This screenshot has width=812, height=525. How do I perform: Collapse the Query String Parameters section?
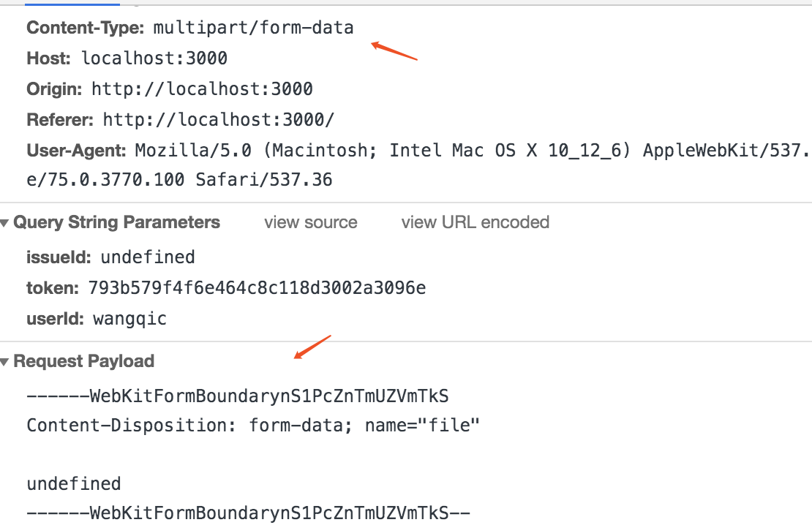(x=4, y=223)
